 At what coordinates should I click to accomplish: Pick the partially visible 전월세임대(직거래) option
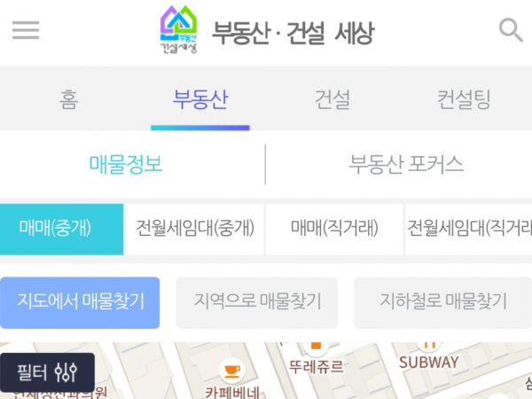pos(469,229)
